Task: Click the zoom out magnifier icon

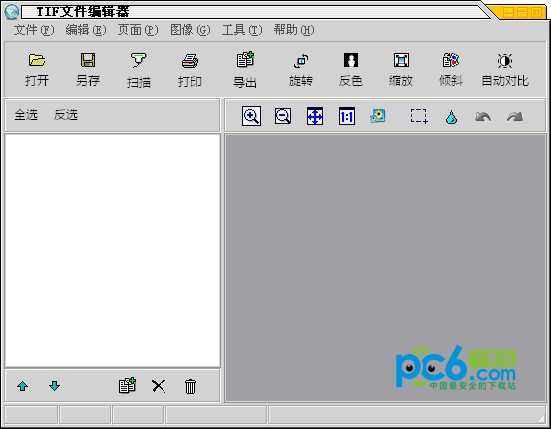Action: [283, 116]
